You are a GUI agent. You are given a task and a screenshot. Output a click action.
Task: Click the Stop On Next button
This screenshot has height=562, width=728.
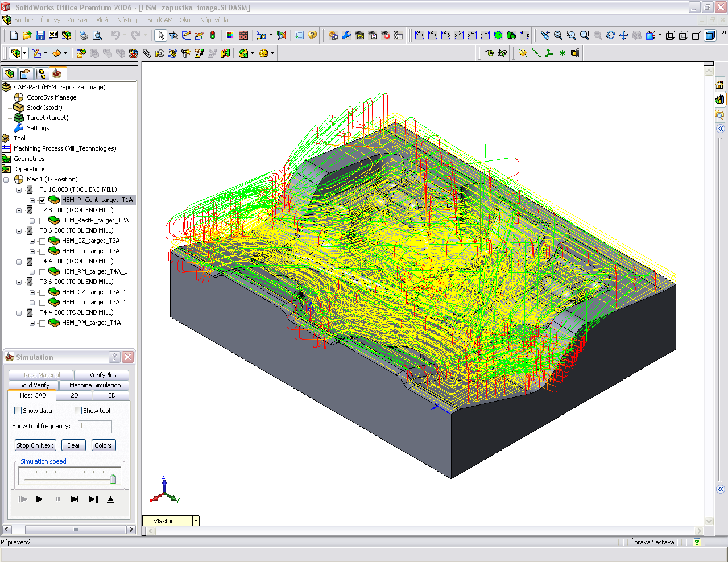(x=35, y=445)
